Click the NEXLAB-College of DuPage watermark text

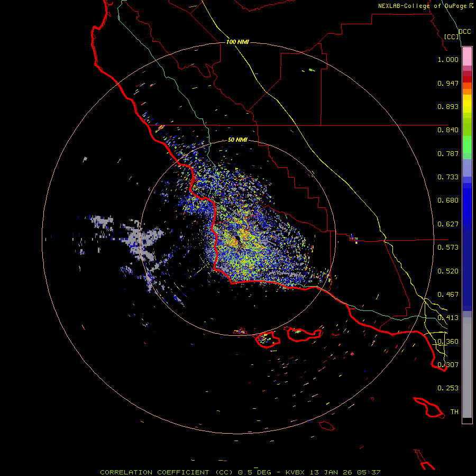click(426, 6)
